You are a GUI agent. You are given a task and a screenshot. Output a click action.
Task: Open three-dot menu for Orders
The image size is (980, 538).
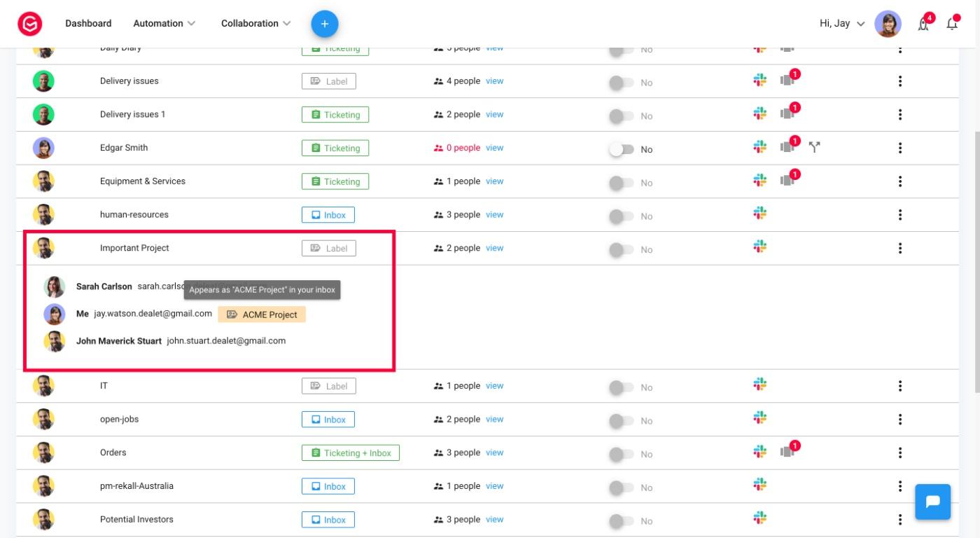tap(900, 453)
